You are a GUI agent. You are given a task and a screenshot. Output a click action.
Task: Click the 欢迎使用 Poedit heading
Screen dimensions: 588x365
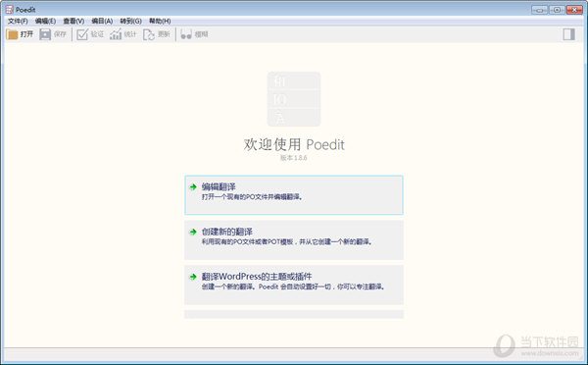click(294, 144)
